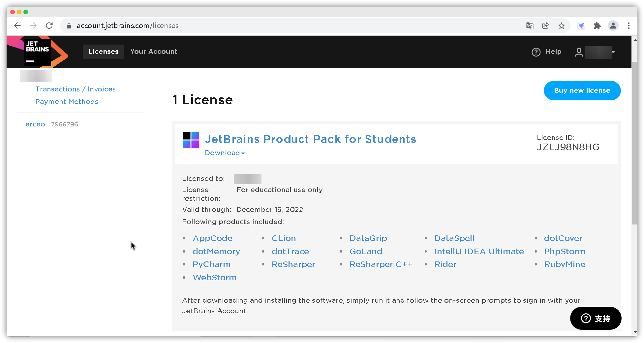Click the share icon in the toolbar

[546, 25]
